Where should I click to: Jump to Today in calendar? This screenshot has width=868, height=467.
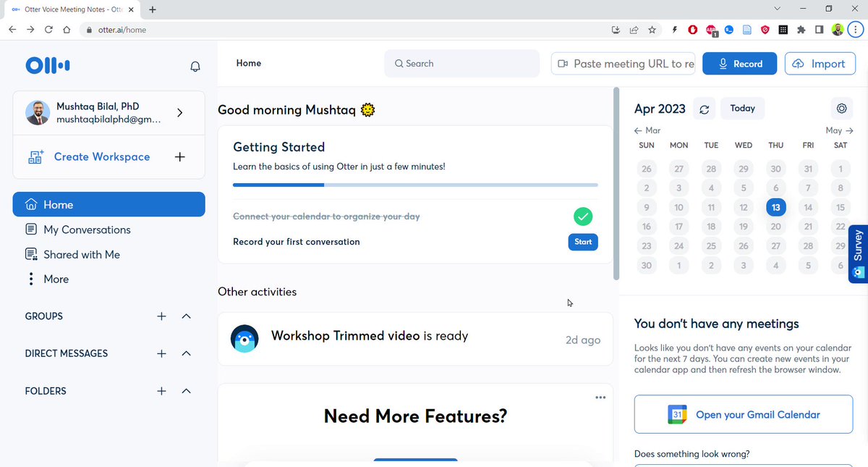[742, 109]
